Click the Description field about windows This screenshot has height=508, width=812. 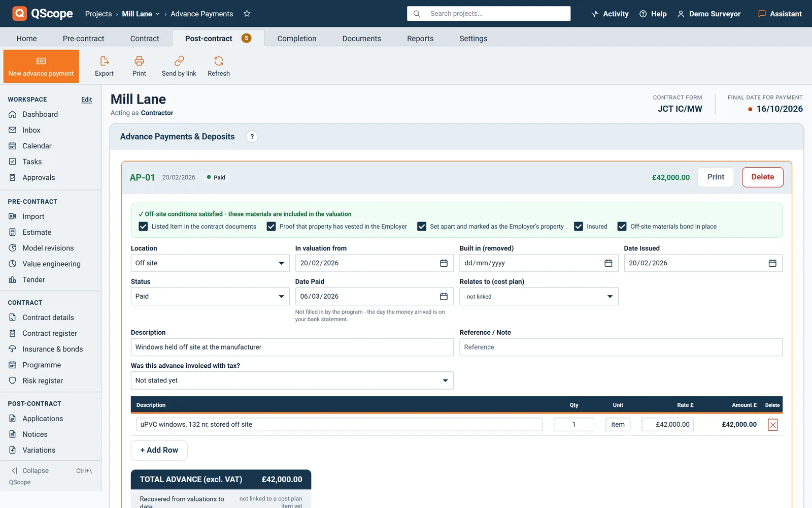coord(292,347)
